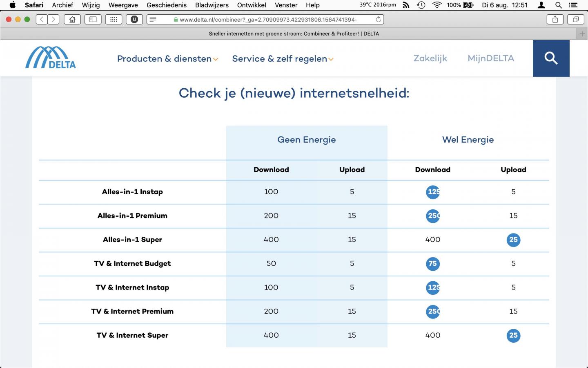This screenshot has height=368, width=588.
Task: Open the Safari application menu
Action: click(34, 5)
